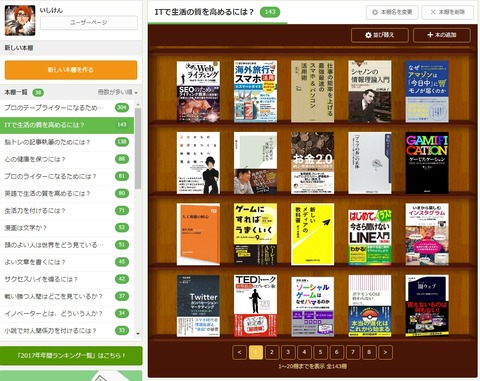Open the お金2.0 book cover
This screenshot has height=381, width=480.
312,163
